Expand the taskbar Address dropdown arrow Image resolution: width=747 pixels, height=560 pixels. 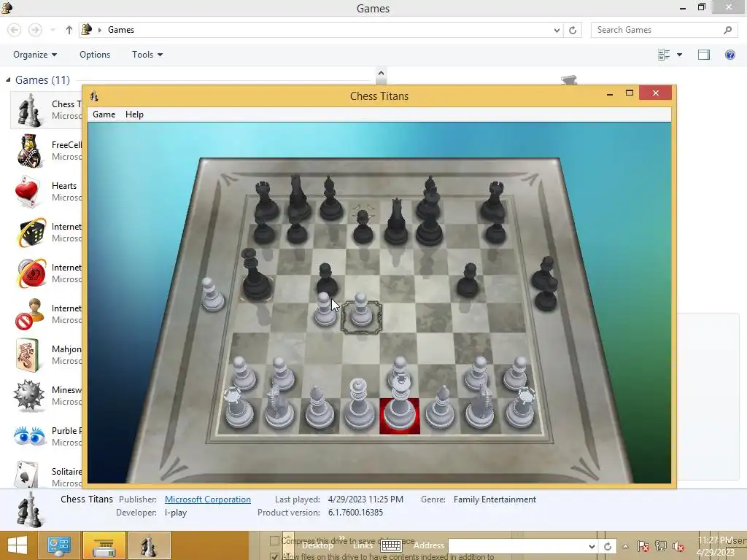(x=591, y=546)
